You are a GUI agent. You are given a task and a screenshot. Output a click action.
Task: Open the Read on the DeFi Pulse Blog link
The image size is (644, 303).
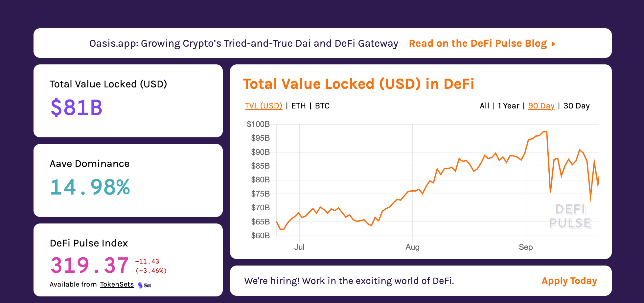click(x=478, y=43)
